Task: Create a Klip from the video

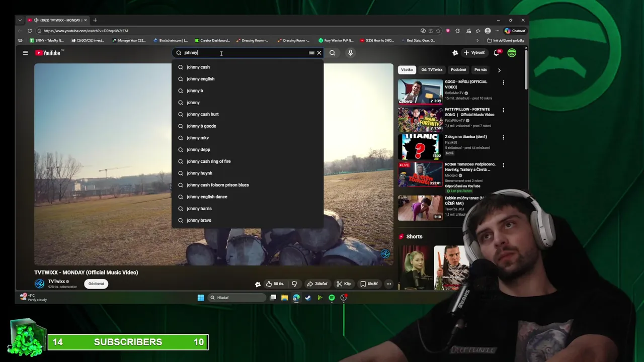Action: click(x=344, y=284)
